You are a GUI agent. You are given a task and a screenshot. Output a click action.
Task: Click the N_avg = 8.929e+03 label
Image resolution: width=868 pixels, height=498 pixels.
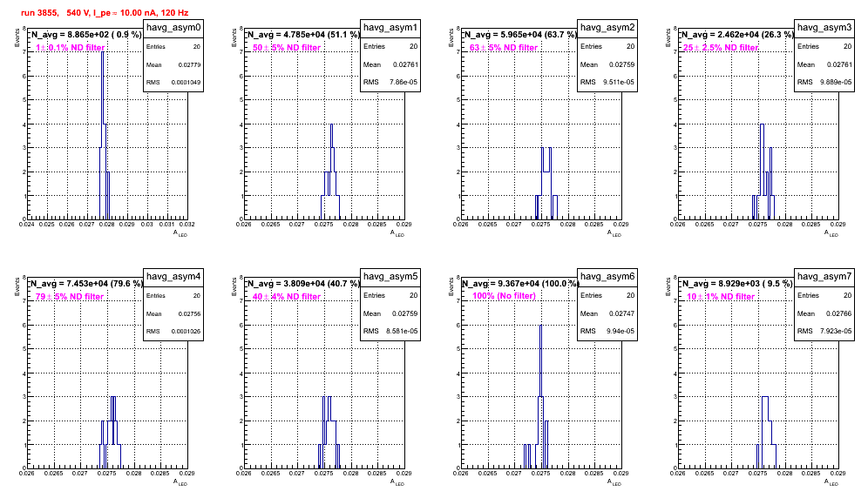point(737,283)
